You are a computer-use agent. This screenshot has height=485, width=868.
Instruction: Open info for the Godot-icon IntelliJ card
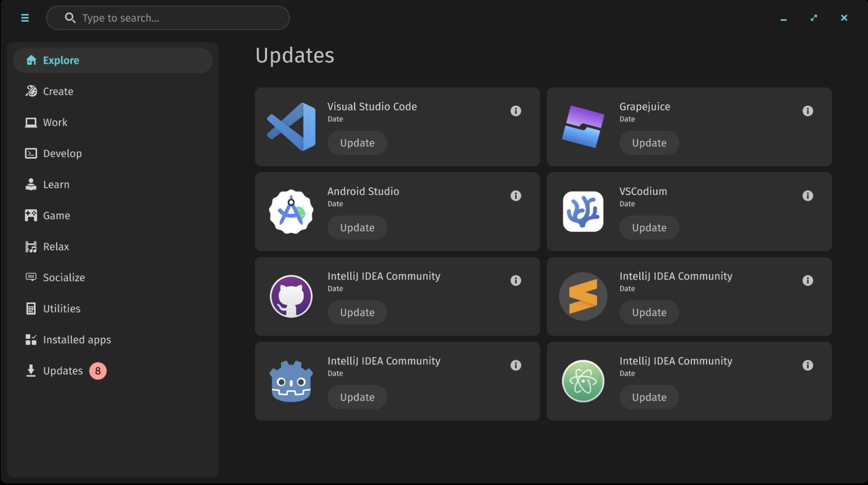coord(516,365)
